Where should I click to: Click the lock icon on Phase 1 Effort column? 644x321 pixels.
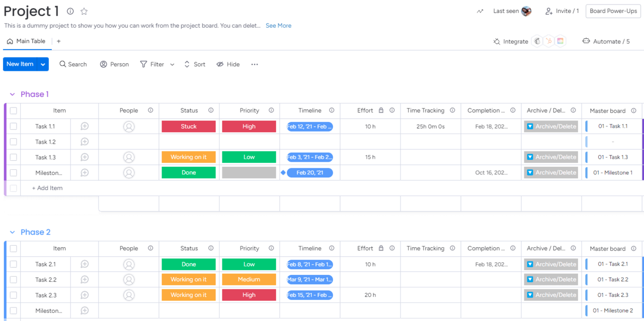(381, 111)
